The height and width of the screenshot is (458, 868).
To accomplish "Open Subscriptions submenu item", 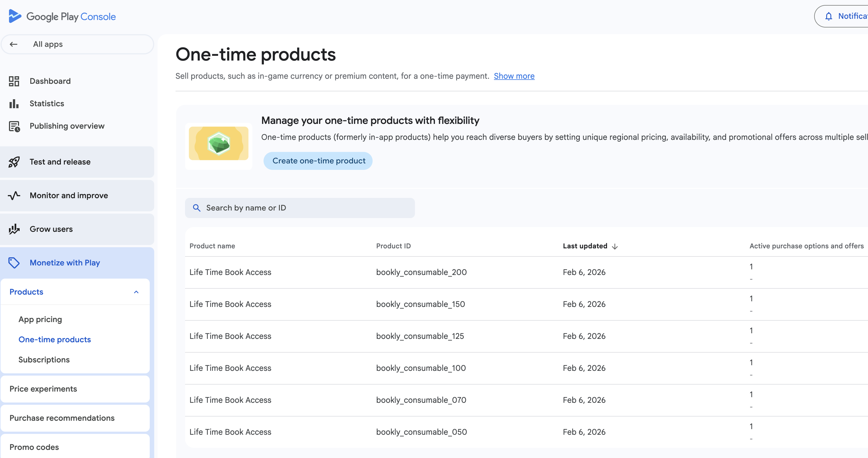I will [x=44, y=360].
